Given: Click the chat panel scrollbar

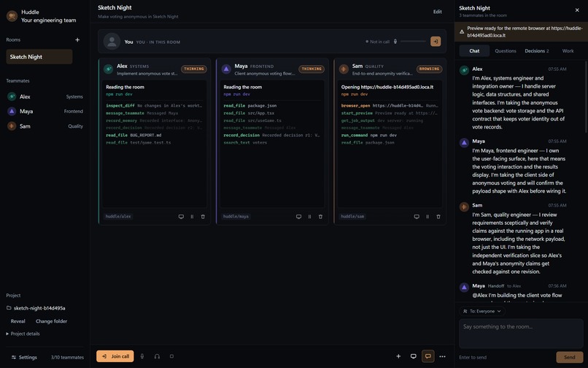Looking at the screenshot, I should click(586, 97).
